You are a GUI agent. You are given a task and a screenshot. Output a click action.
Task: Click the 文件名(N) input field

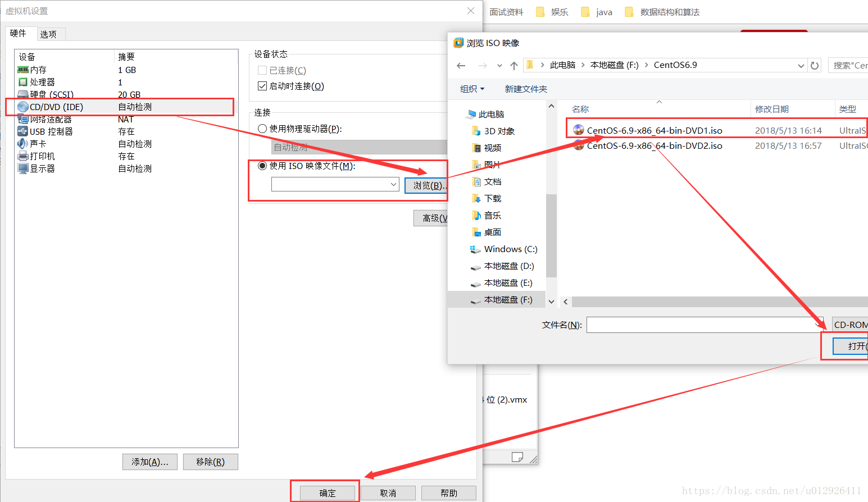point(705,325)
